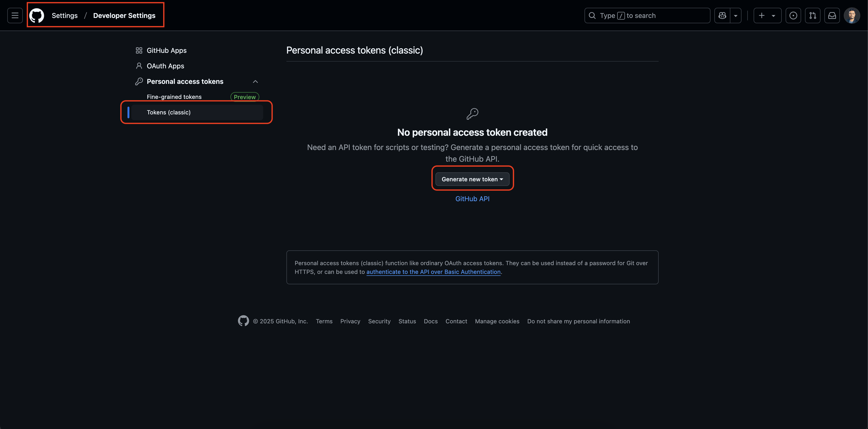Focus the Type / to search field
The width and height of the screenshot is (868, 429).
pos(647,16)
